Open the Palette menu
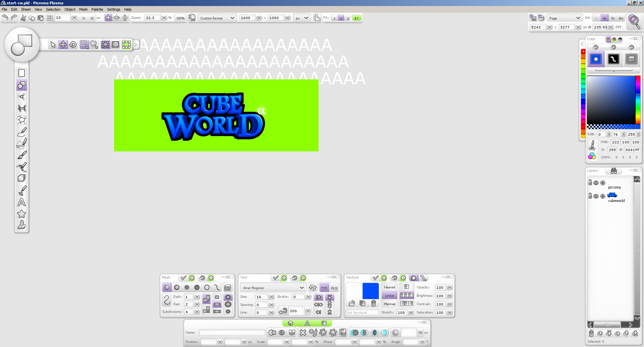Image resolution: width=644 pixels, height=347 pixels. 97,9
